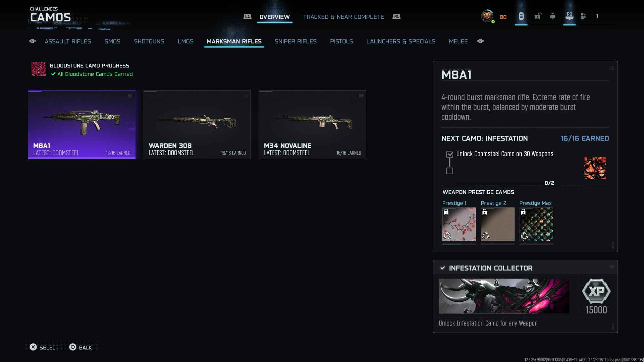Click the unlock padlock icon in header
Image resolution: width=644 pixels, height=362 pixels.
point(538,16)
